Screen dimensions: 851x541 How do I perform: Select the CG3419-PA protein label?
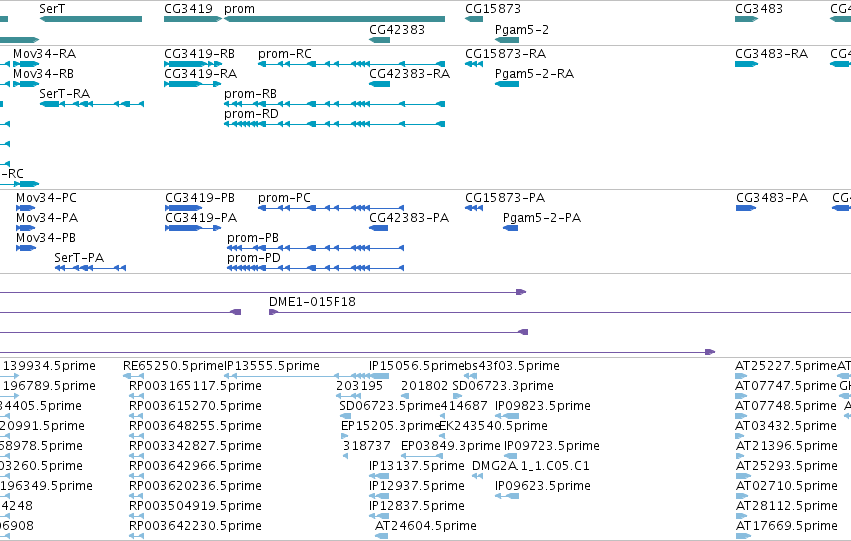point(201,218)
